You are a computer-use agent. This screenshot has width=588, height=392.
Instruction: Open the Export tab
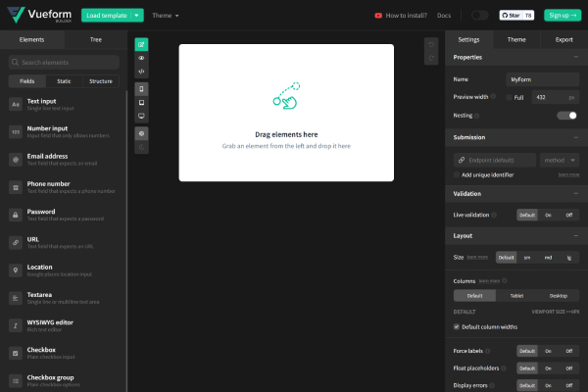pyautogui.click(x=564, y=39)
